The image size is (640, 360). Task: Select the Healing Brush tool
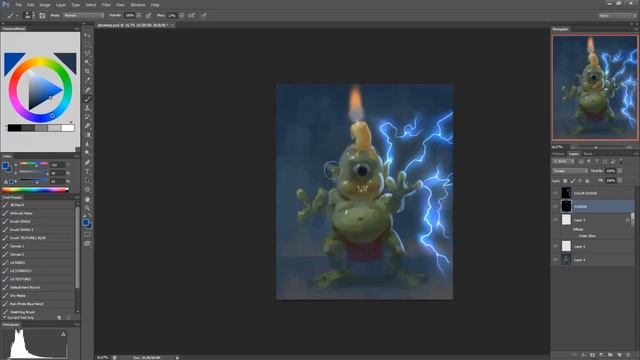(87, 90)
